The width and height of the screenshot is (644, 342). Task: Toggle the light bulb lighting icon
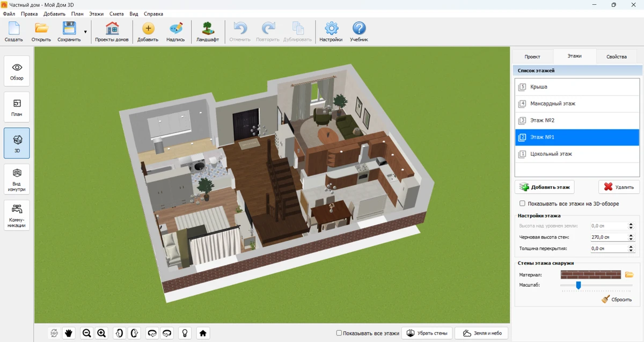(x=185, y=333)
